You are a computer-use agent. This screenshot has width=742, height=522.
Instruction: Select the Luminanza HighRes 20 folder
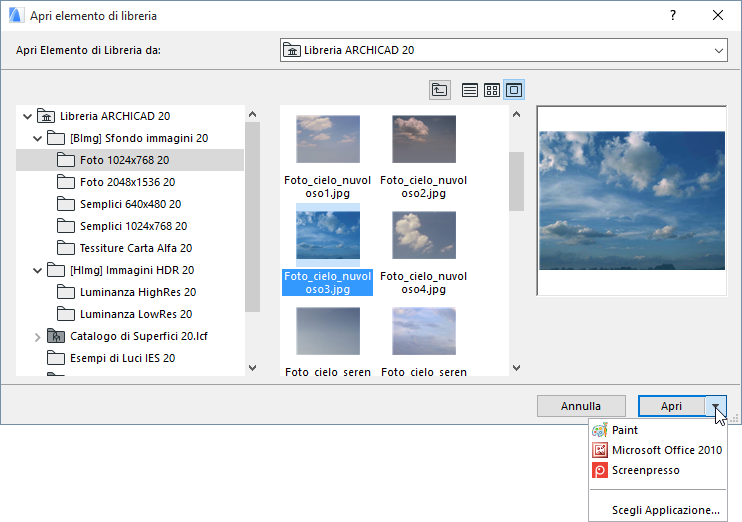click(138, 292)
